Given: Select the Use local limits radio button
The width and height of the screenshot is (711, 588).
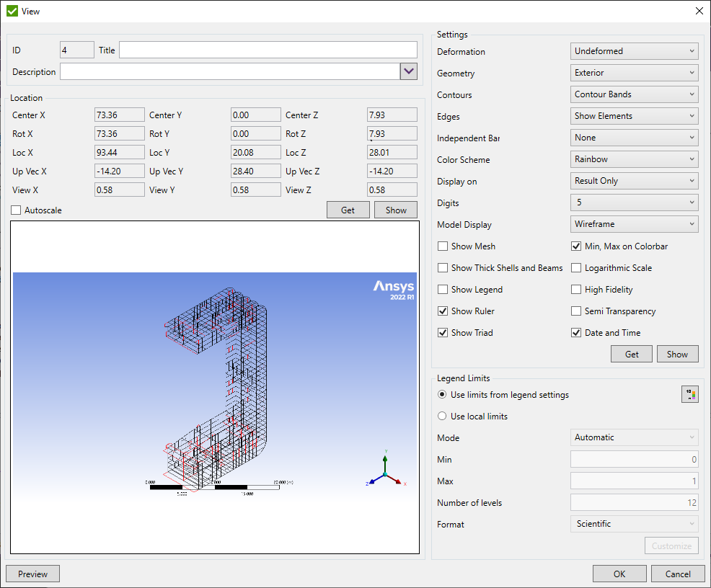Looking at the screenshot, I should point(443,416).
